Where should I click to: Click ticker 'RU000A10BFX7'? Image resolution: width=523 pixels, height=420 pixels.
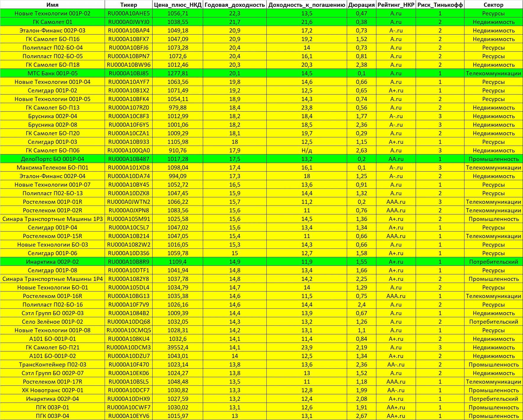pyautogui.click(x=129, y=39)
